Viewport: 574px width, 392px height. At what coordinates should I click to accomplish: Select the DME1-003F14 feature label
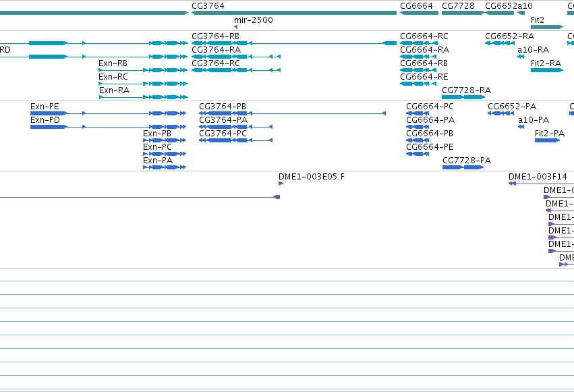click(538, 177)
